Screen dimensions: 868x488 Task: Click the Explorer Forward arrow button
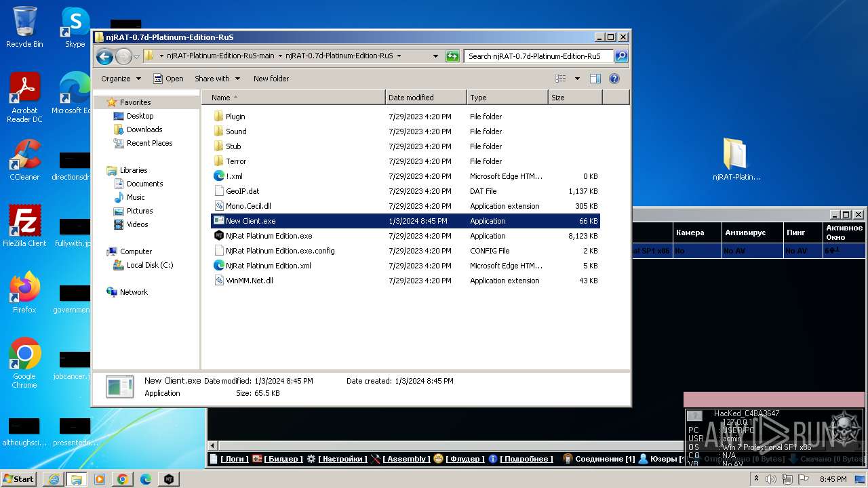pyautogui.click(x=123, y=56)
